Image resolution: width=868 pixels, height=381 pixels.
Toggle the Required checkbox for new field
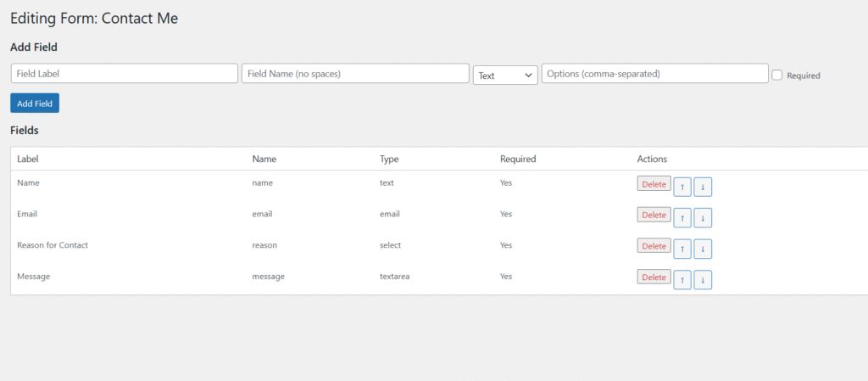(777, 76)
